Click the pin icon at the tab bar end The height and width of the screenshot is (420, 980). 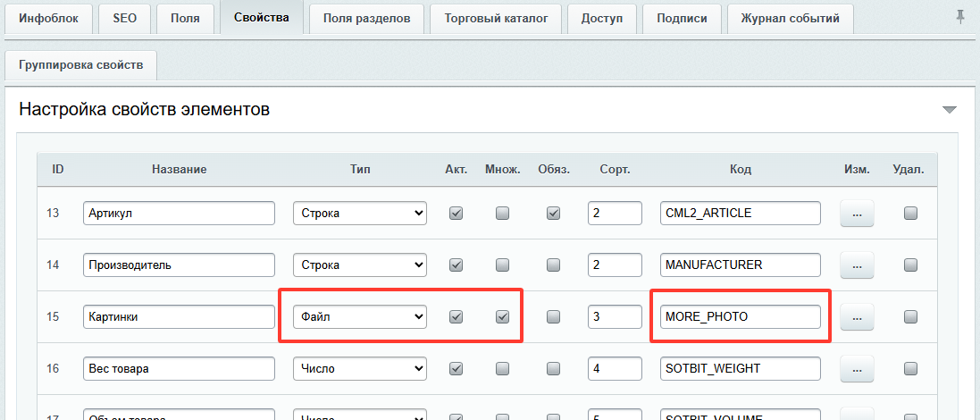(x=960, y=18)
